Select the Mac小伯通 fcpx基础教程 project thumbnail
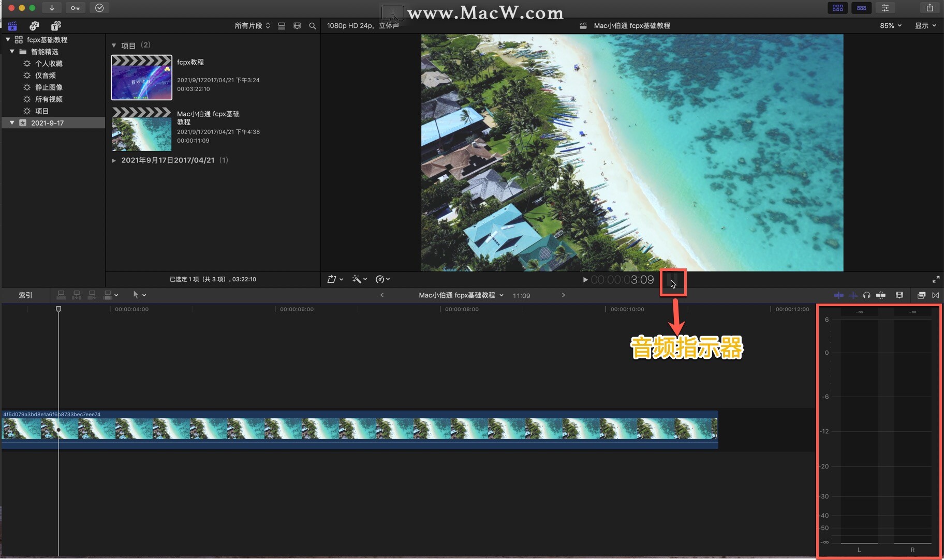Screen dimensions: 944x560 141,129
